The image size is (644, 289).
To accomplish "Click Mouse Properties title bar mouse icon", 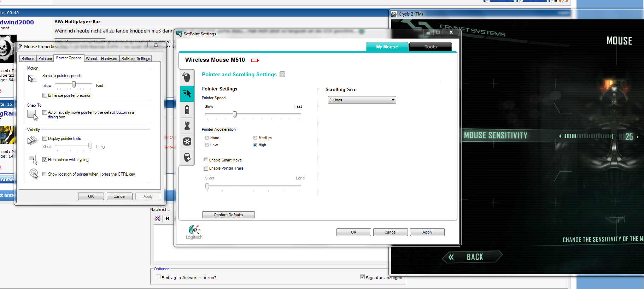I will [x=20, y=46].
